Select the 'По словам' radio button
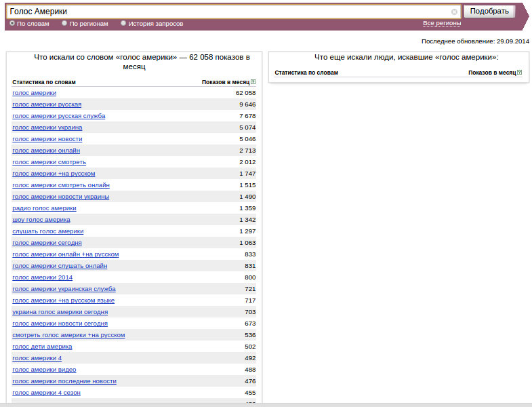The width and height of the screenshot is (532, 407). [12, 23]
